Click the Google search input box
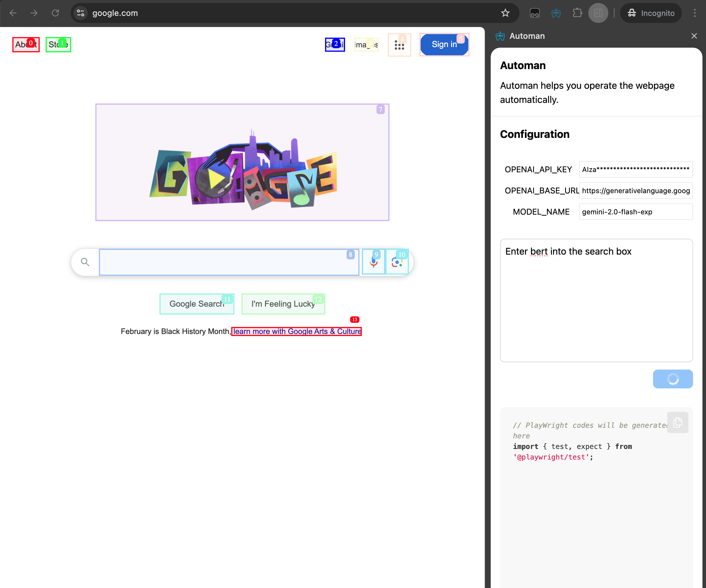Screen dimensions: 706x588 (x=229, y=262)
